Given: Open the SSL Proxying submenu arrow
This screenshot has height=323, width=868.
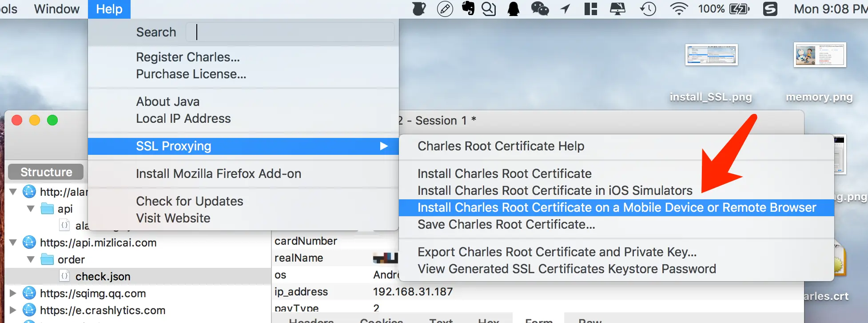Looking at the screenshot, I should point(384,146).
